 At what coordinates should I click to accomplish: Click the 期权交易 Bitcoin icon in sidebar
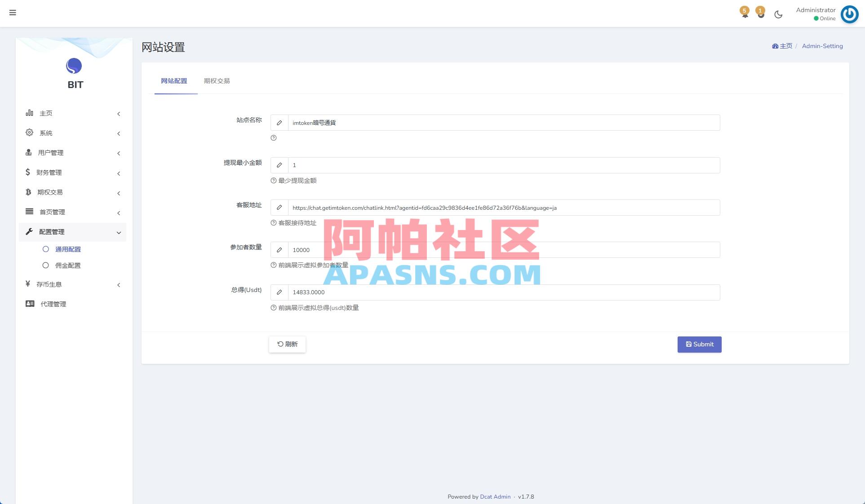28,192
